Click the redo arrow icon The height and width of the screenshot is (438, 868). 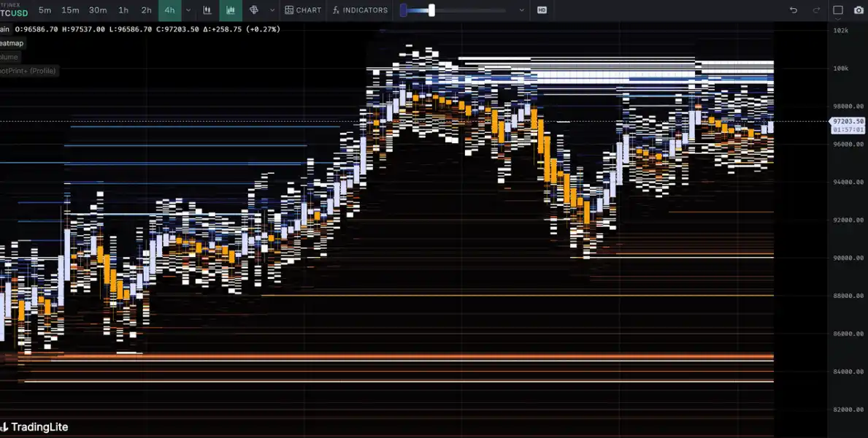(816, 10)
